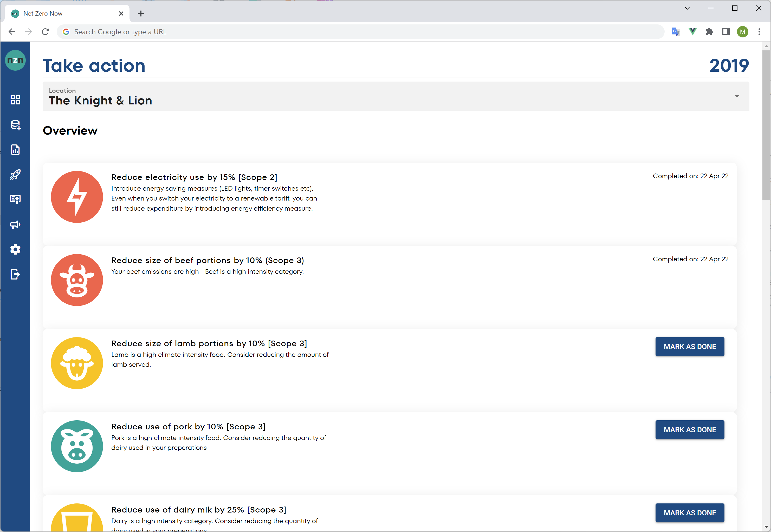Click the nzn logo in sidebar

point(15,60)
